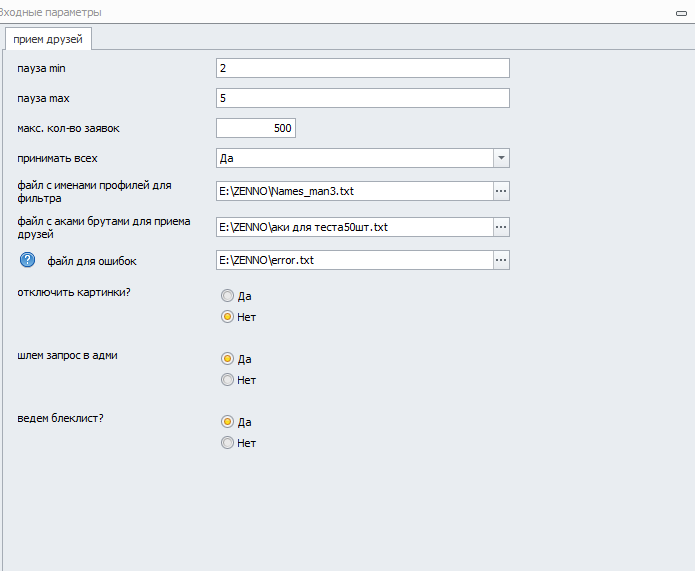Enable Да for ведем блеклист
The height and width of the screenshot is (571, 695).
pyautogui.click(x=227, y=421)
